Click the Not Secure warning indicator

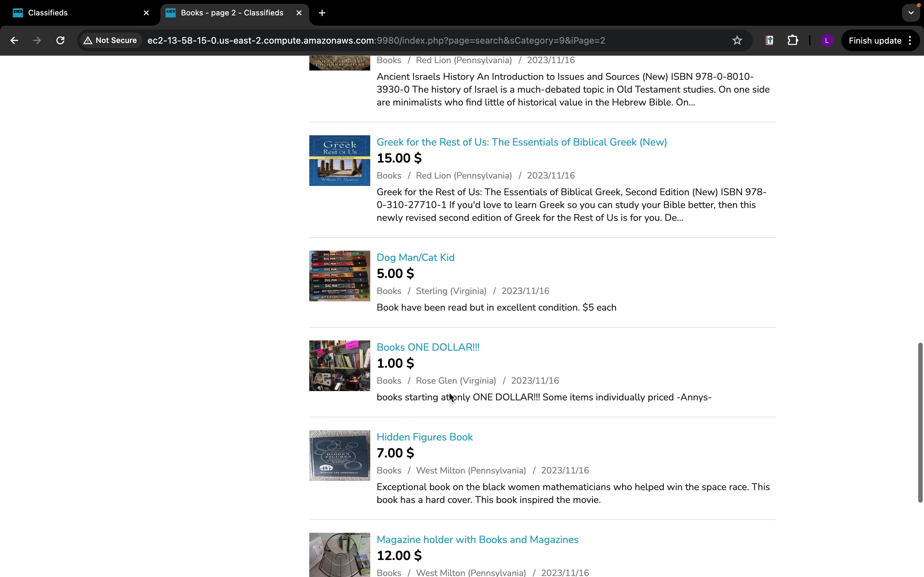pyautogui.click(x=111, y=40)
